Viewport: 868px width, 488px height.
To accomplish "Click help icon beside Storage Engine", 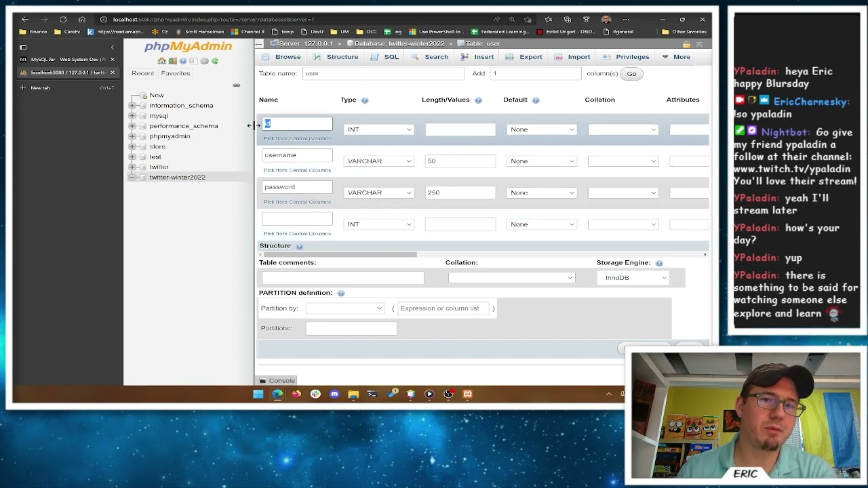I will coord(659,263).
